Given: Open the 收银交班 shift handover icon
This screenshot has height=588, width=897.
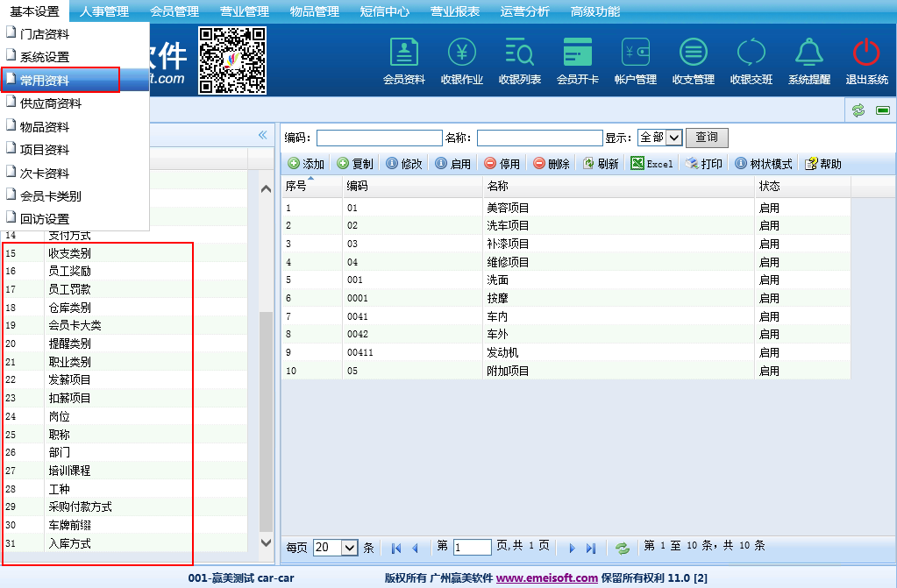Looking at the screenshot, I should [751, 54].
